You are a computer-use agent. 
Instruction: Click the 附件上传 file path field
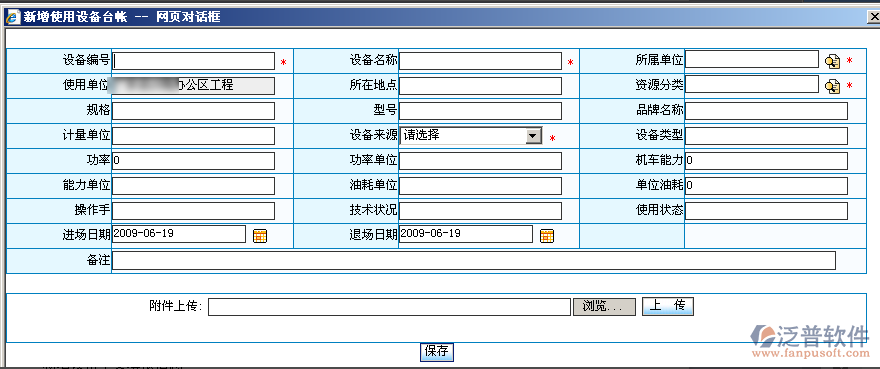tap(389, 307)
